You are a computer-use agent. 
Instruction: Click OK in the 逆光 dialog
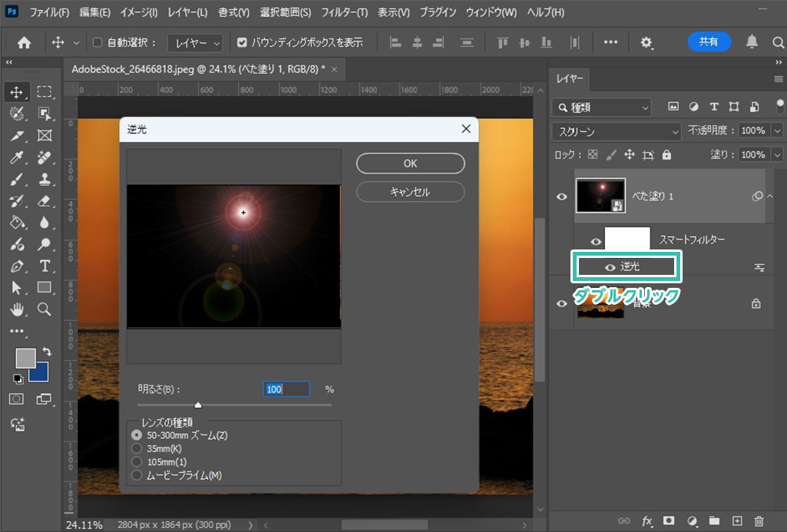[410, 164]
